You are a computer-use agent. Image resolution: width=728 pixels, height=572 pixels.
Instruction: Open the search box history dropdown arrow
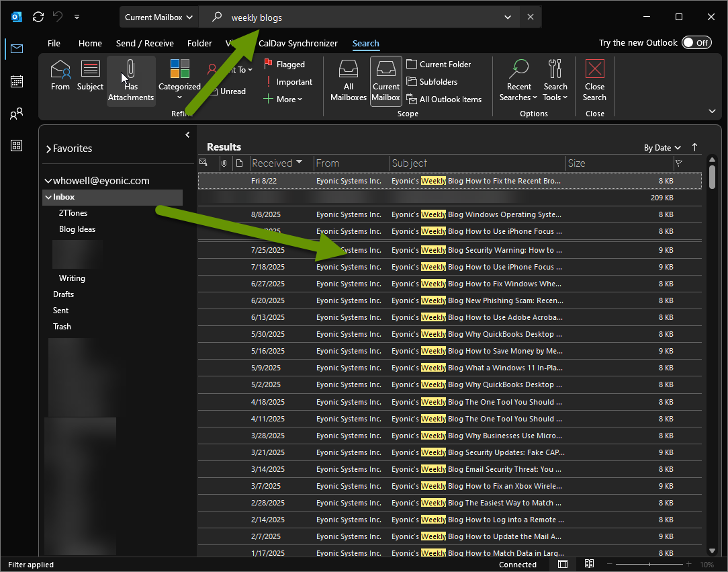pos(508,17)
